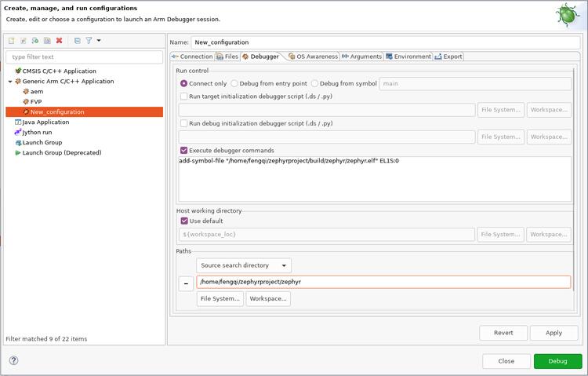Select the Connect only radio button
The height and width of the screenshot is (376, 588).
[184, 83]
